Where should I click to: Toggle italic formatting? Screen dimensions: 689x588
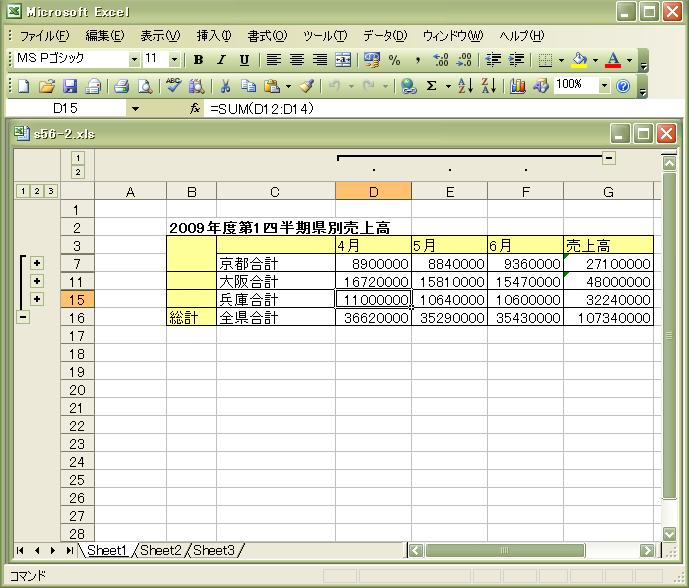pos(221,60)
